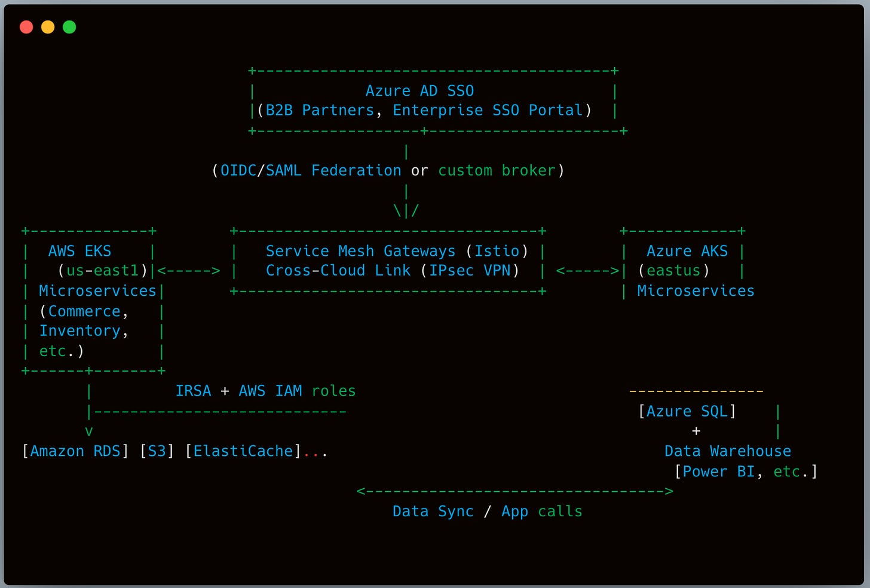Click the '<----->' arrow beside AWS EKS

point(189,271)
